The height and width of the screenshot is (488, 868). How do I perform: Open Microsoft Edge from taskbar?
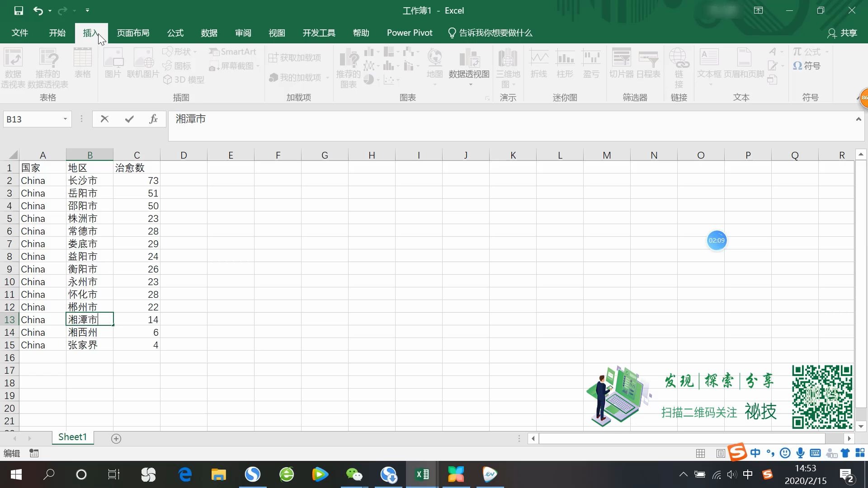point(185,474)
